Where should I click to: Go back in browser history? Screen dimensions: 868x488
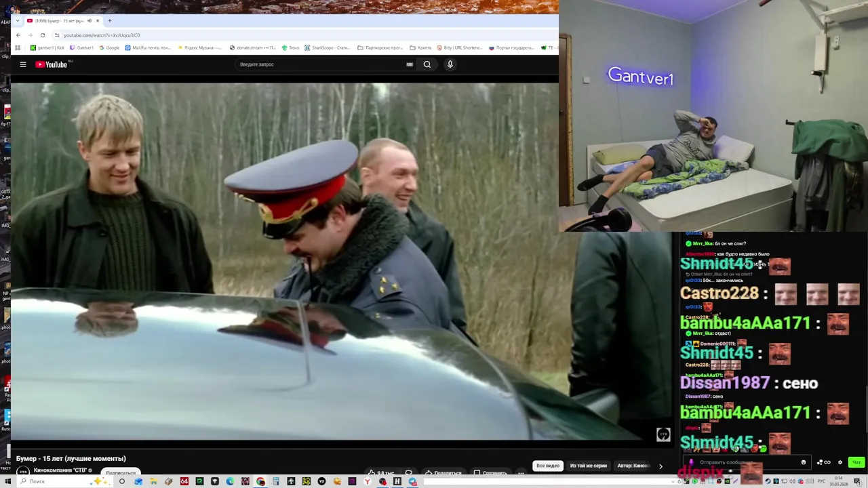[18, 35]
